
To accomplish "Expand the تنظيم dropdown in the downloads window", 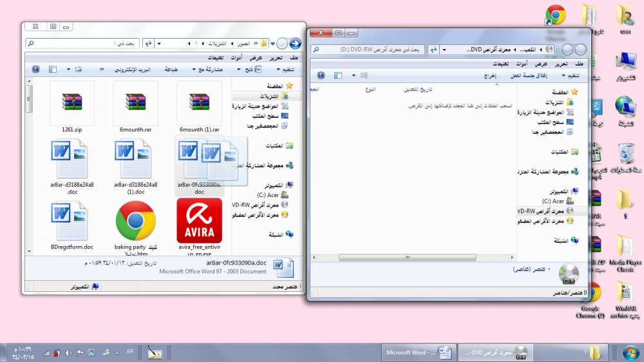I will 286,69.
